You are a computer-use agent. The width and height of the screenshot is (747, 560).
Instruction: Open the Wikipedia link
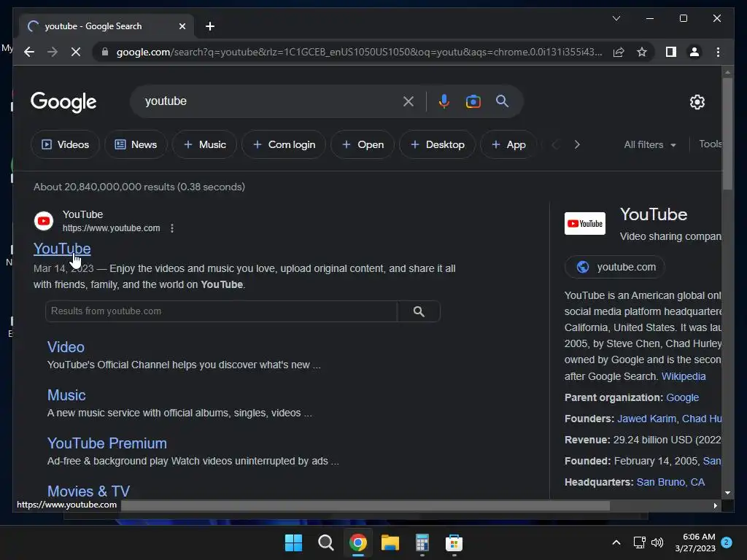coord(683,376)
